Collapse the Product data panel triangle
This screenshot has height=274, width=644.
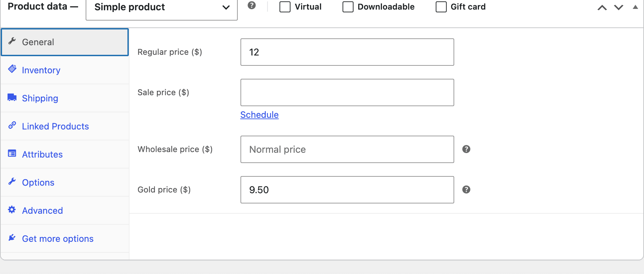(635, 7)
